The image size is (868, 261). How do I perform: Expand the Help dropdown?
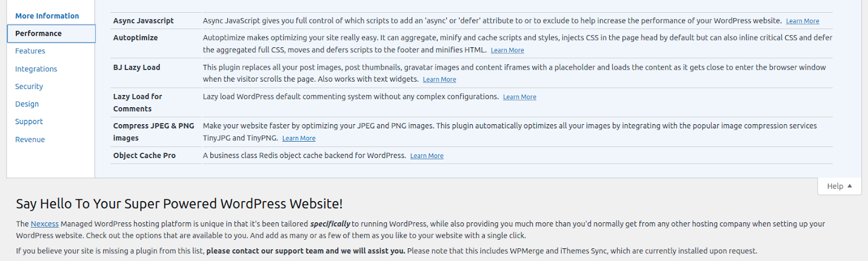pos(840,186)
